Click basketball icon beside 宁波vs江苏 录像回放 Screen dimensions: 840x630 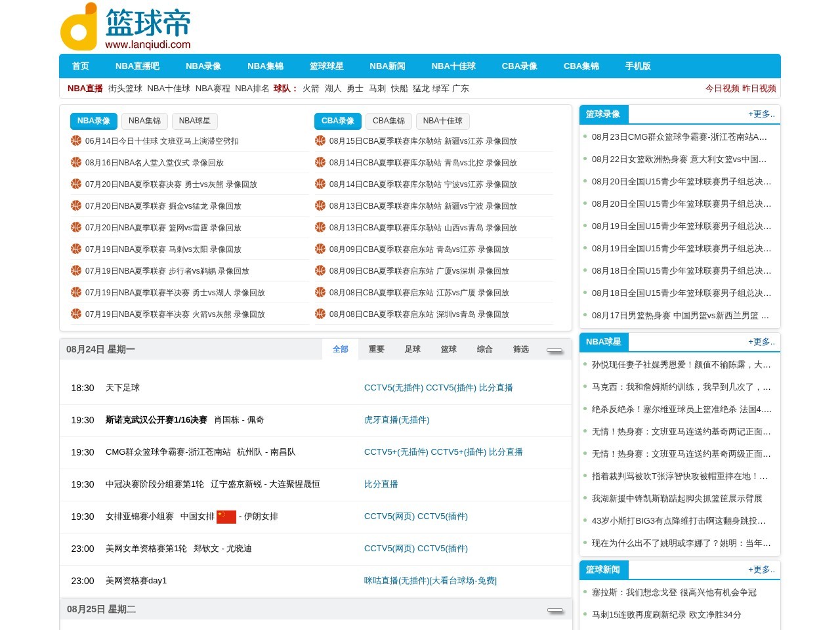[x=320, y=184]
